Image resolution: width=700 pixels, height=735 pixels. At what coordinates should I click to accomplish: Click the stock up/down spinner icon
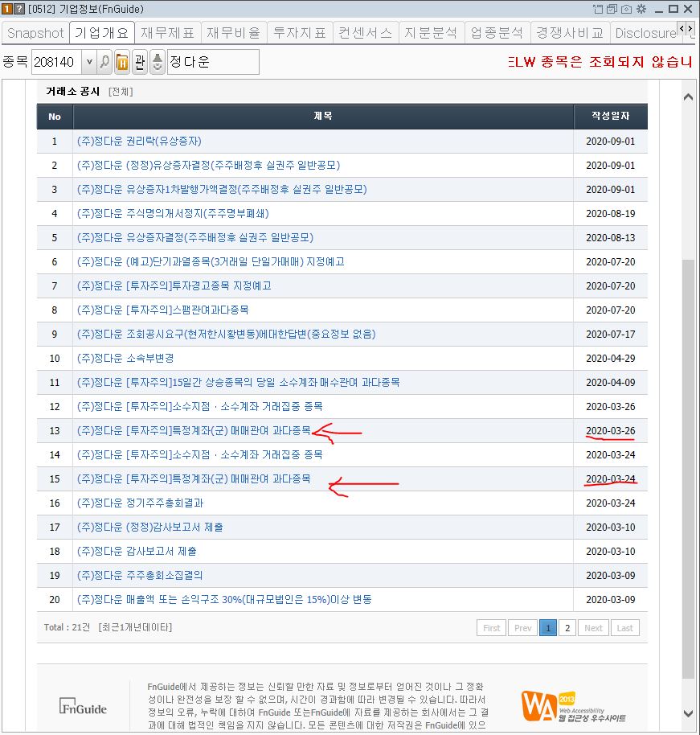158,62
